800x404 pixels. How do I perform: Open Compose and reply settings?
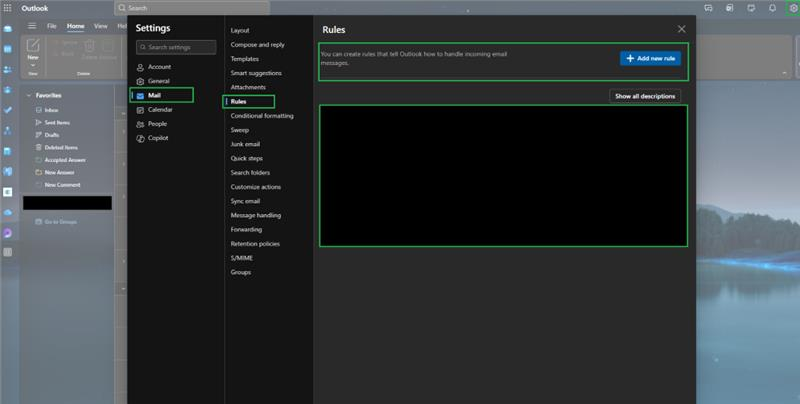pyautogui.click(x=257, y=45)
